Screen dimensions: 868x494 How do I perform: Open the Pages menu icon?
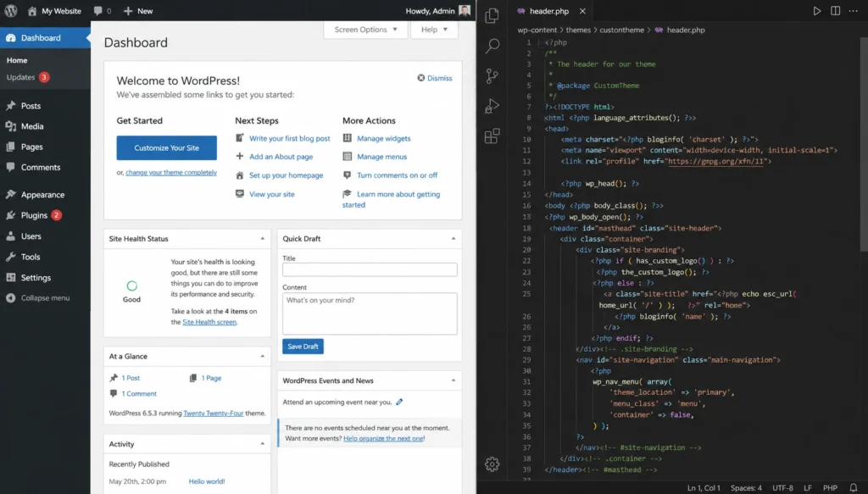[x=10, y=147]
